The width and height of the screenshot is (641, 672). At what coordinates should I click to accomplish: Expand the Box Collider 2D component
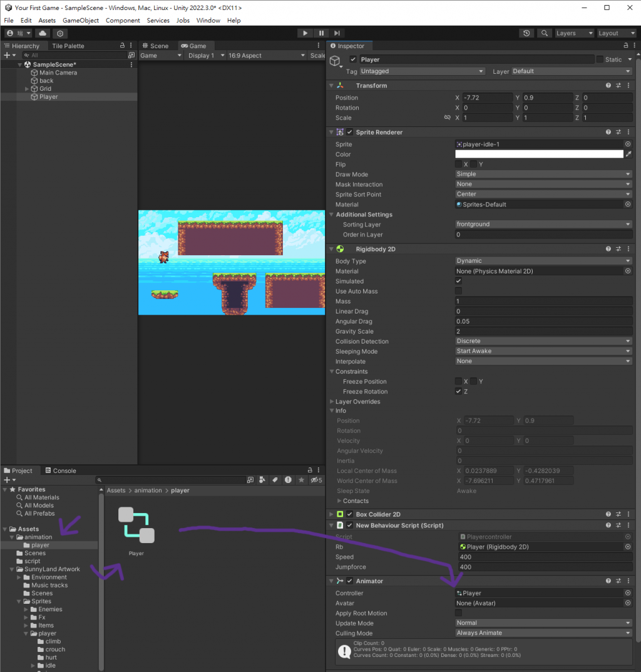point(331,514)
